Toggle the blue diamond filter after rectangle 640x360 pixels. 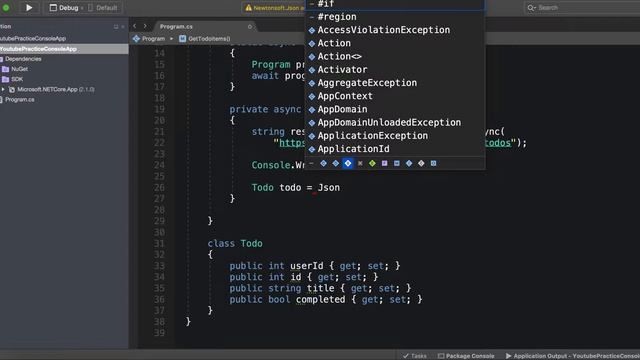click(x=409, y=163)
